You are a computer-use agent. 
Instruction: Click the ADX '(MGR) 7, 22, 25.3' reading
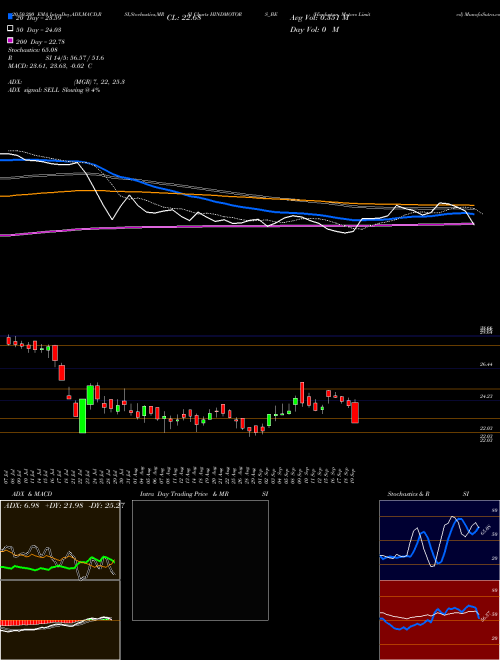pos(99,82)
